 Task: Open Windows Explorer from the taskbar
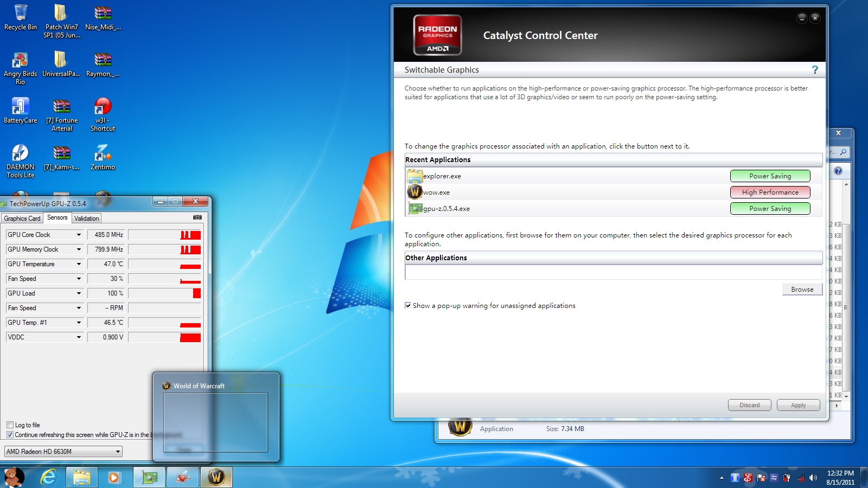click(81, 477)
